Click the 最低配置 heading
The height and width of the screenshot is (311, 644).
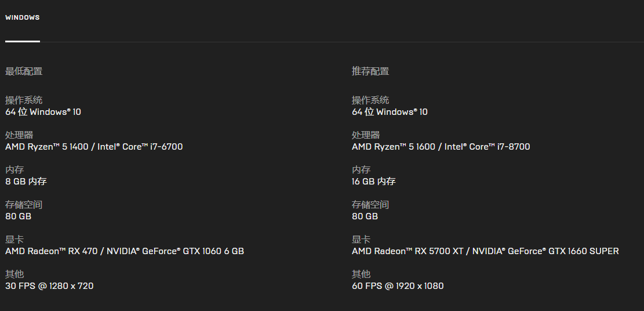pyautogui.click(x=24, y=71)
